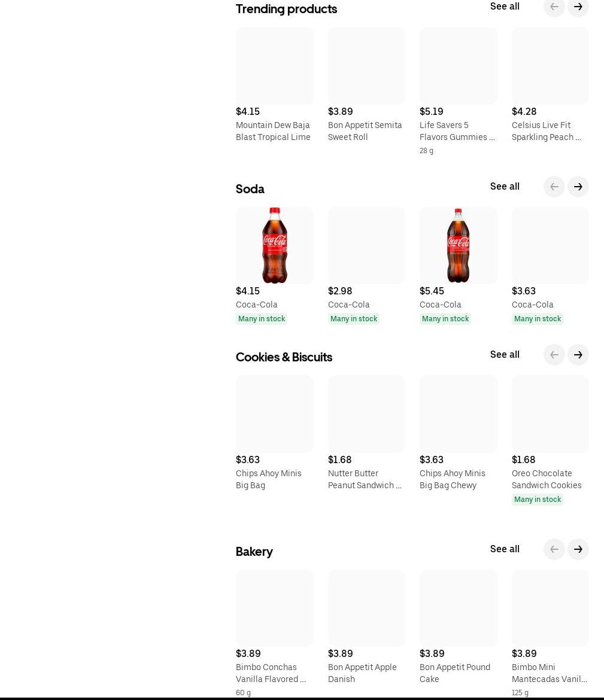Open Life Savers 5 Flavors Gummies item
The height and width of the screenshot is (700, 604).
[457, 131]
